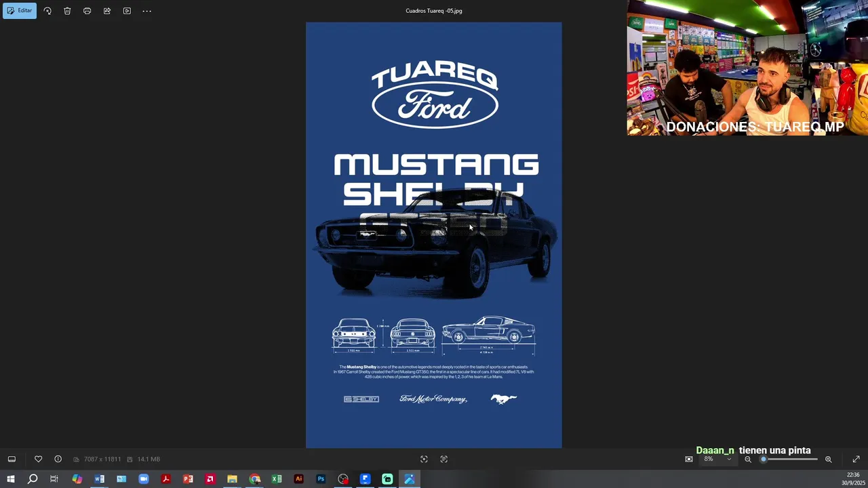Open the 8% zoom level dropdown
Viewport: 868px width, 488px height.
(x=717, y=459)
